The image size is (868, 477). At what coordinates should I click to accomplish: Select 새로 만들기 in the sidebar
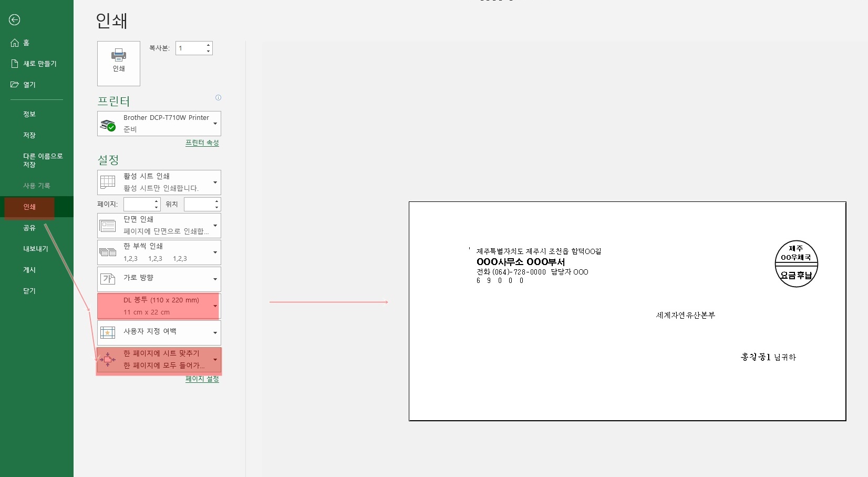[x=40, y=64]
